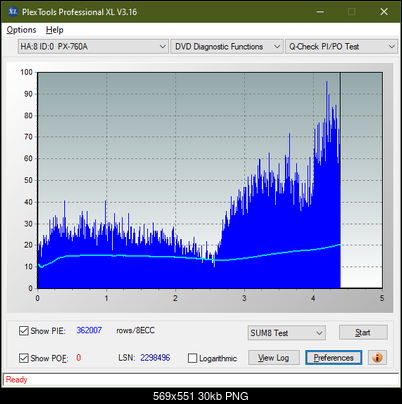Click the orange info icon button
402x404 pixels.
coord(377,358)
